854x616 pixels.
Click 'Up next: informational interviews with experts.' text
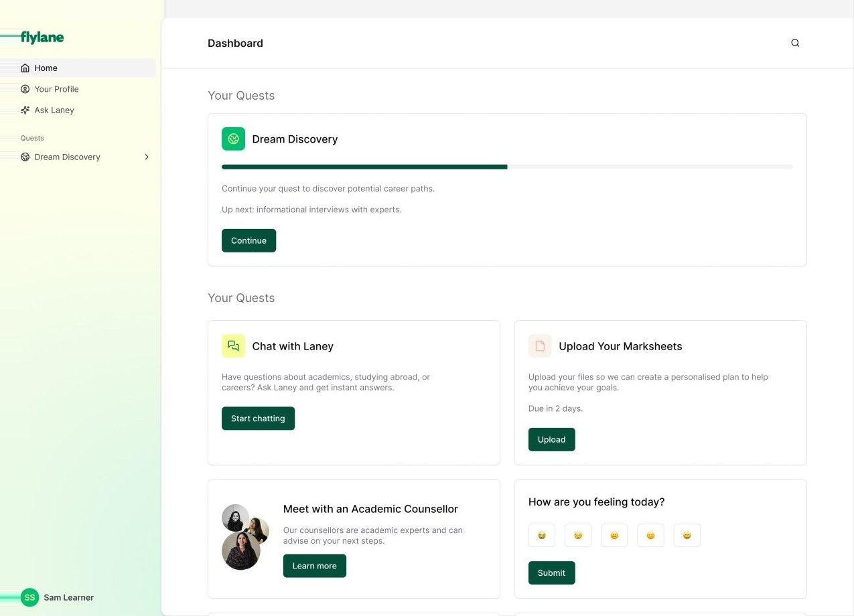(x=311, y=210)
